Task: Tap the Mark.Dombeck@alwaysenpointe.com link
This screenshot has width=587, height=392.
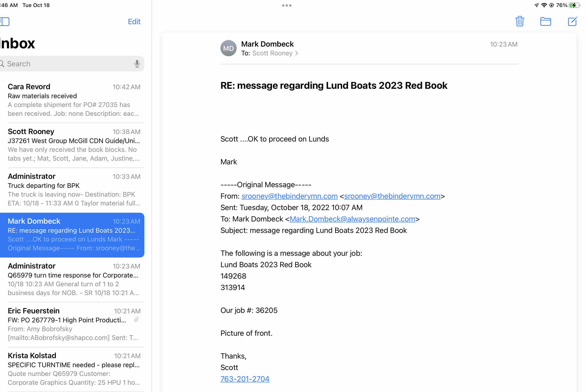Action: (x=352, y=219)
